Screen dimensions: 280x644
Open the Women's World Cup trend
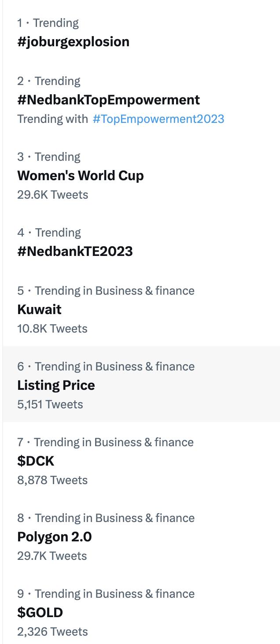coord(81,175)
